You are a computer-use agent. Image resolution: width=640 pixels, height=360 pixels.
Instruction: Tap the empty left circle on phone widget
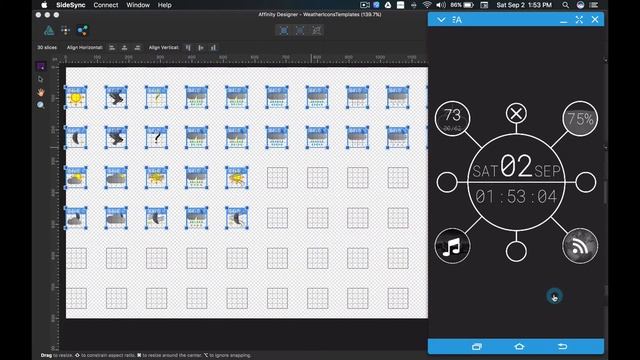(x=447, y=182)
